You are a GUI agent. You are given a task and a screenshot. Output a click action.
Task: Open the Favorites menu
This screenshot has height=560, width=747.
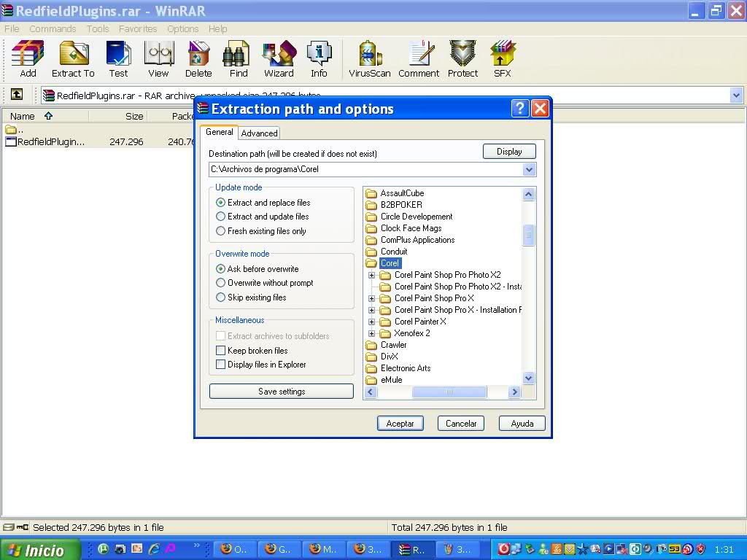(138, 29)
